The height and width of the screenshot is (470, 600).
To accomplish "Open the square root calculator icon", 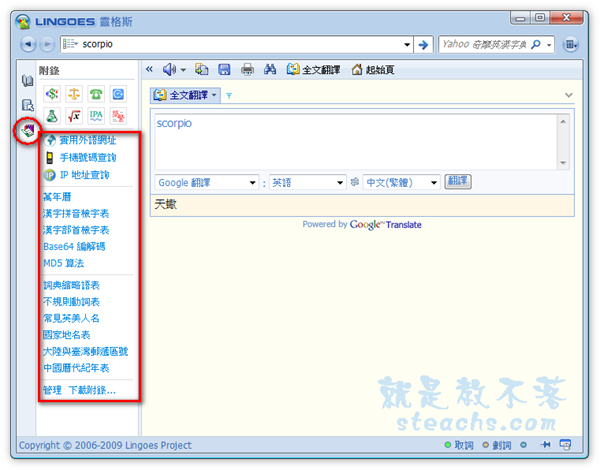I will 74,116.
